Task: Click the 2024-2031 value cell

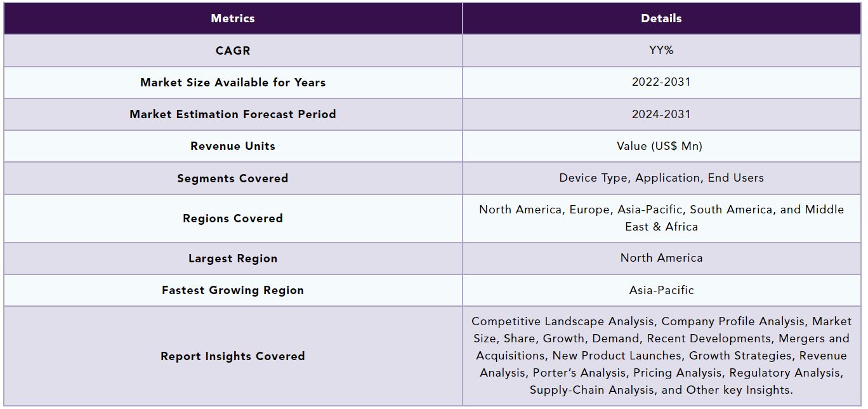Action: (x=661, y=114)
